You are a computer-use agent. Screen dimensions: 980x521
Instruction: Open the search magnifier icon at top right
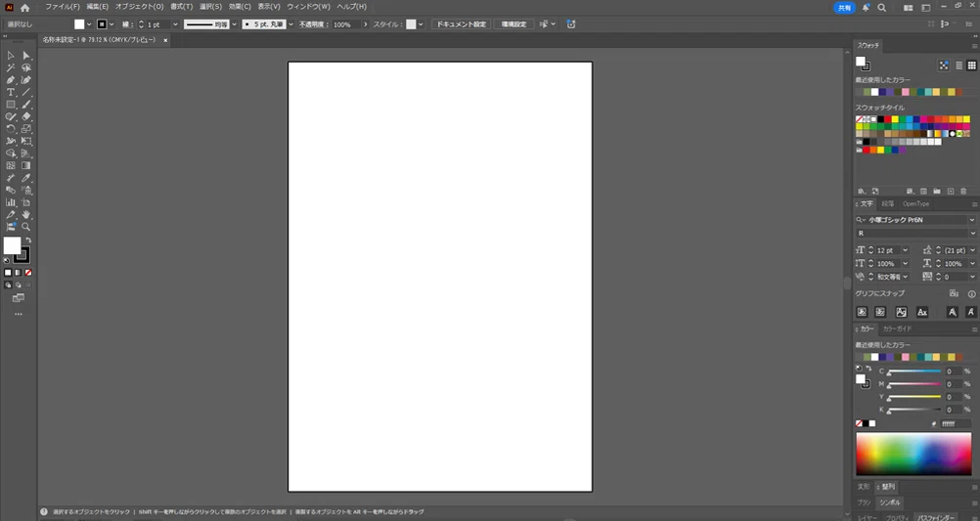click(x=881, y=8)
